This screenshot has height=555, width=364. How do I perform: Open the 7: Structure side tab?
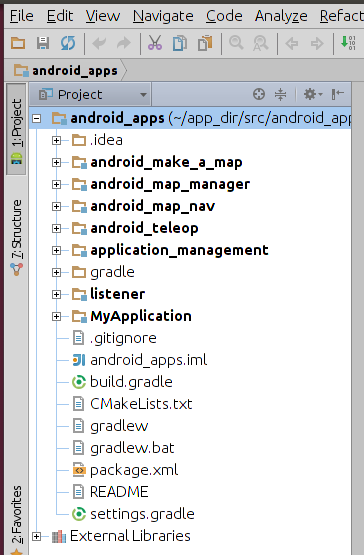(x=16, y=237)
